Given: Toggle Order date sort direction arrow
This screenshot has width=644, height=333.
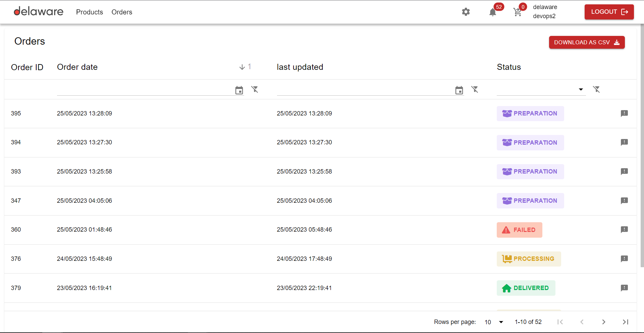Looking at the screenshot, I should point(242,67).
